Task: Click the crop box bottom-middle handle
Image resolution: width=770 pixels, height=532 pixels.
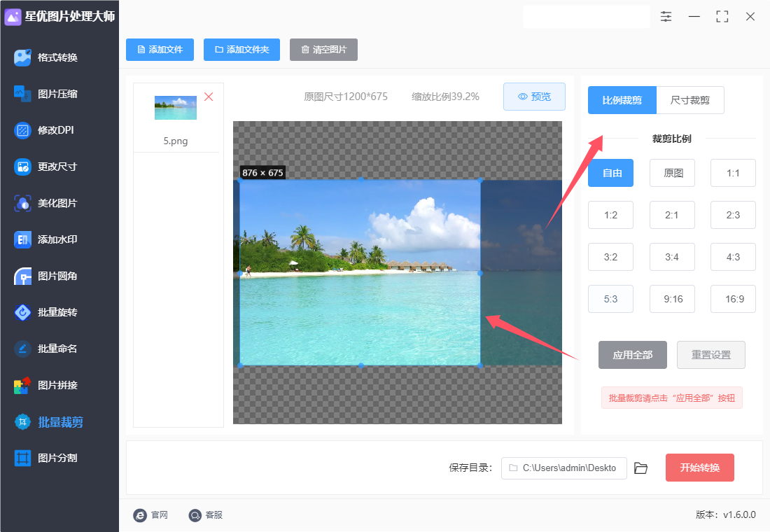Action: click(x=361, y=365)
